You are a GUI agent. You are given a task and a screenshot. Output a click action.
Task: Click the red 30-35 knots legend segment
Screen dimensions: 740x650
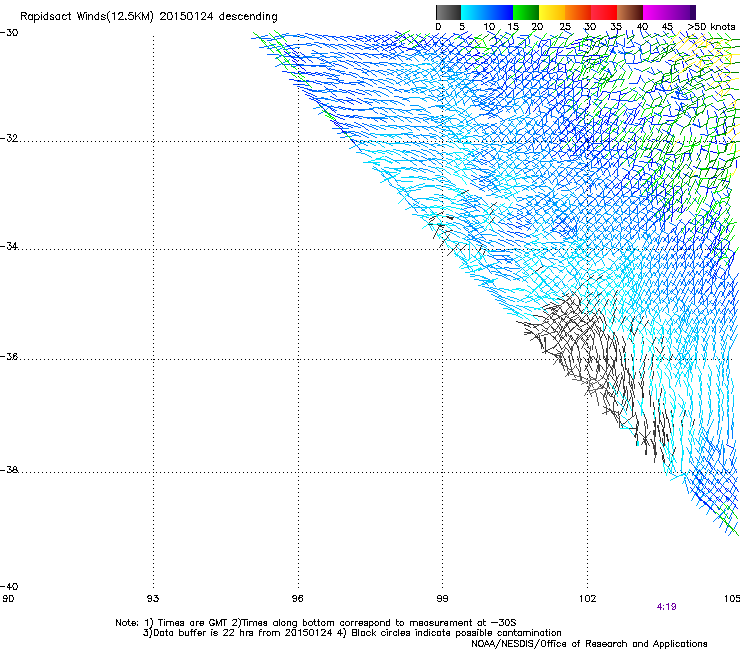point(604,12)
